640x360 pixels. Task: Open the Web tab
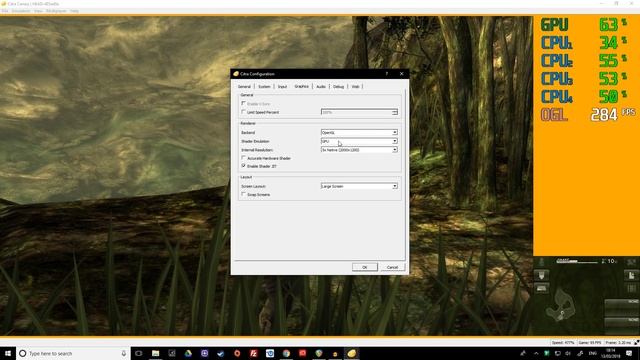(356, 87)
